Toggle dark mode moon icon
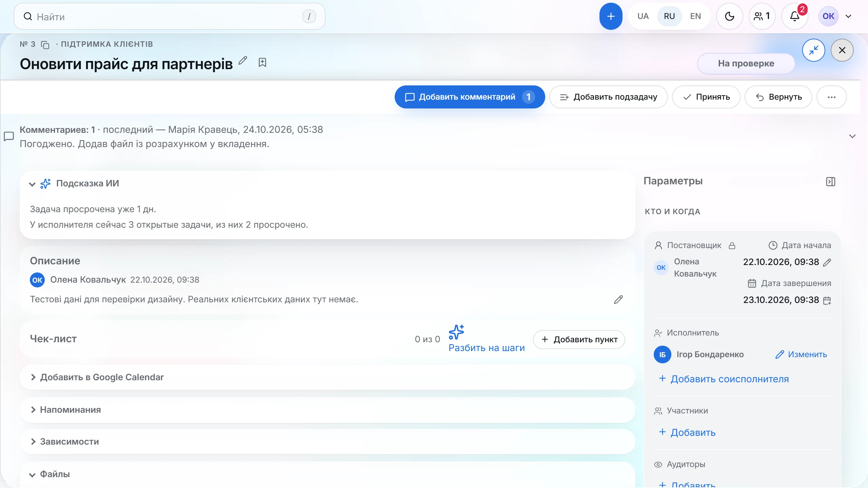Screen dimensions: 868x488 [x=729, y=16]
